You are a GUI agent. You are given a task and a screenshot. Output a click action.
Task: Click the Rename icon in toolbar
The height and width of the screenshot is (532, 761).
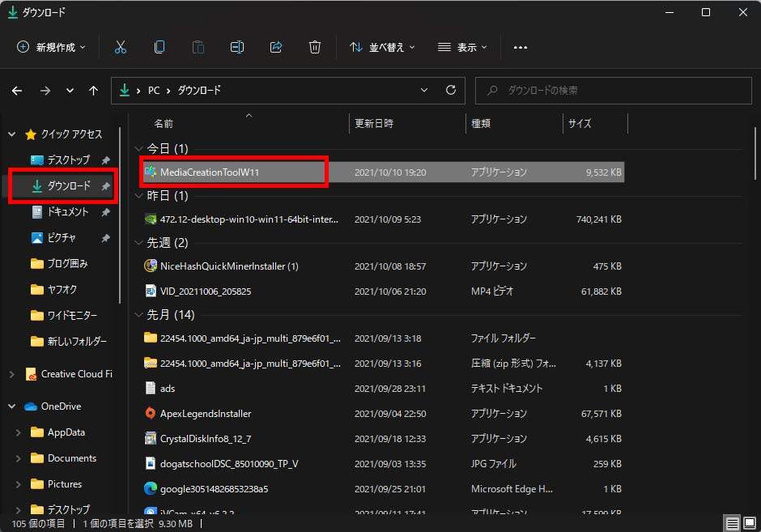click(237, 47)
